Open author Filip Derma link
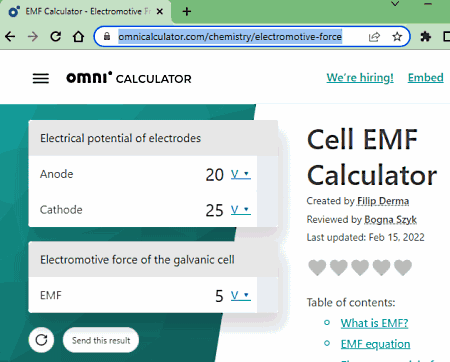Image resolution: width=450 pixels, height=362 pixels. (383, 201)
